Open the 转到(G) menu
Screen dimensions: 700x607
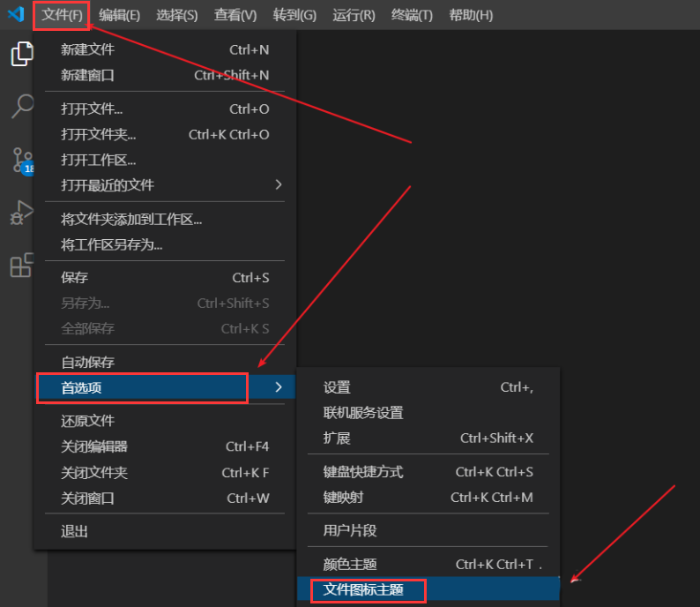[294, 15]
